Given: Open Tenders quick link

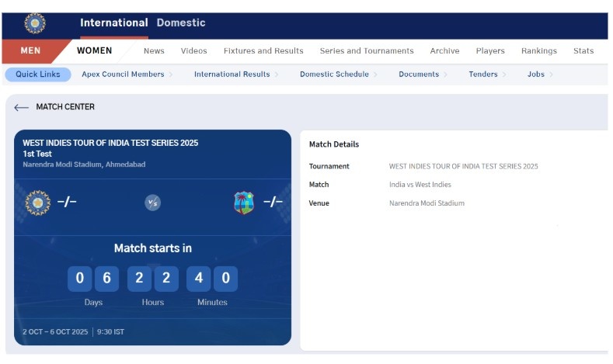Looking at the screenshot, I should (x=483, y=75).
